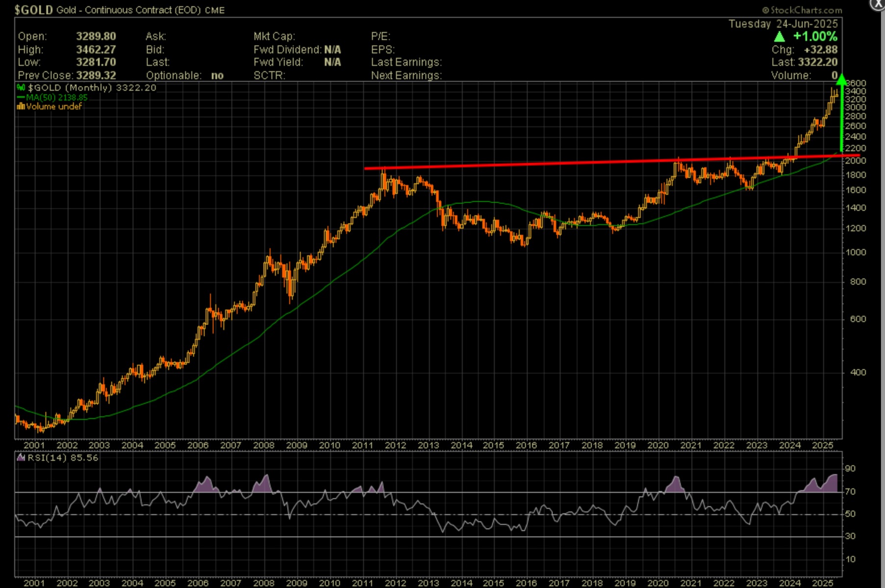This screenshot has width=885, height=588.
Task: Click the candlestick icon beside $GOLD (Monthly)
Action: [x=21, y=88]
